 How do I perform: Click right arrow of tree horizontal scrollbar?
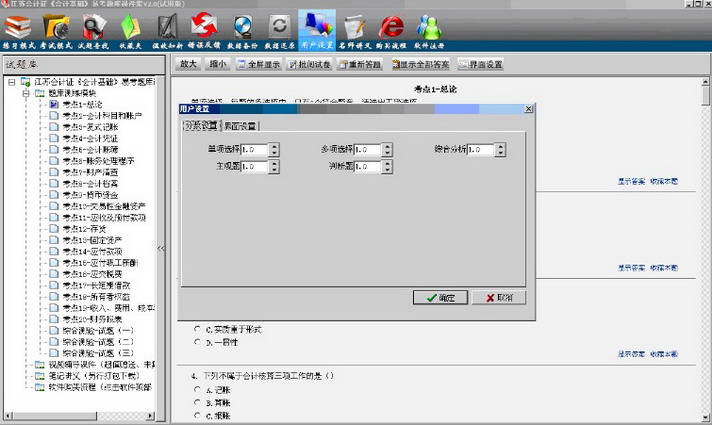[x=151, y=415]
